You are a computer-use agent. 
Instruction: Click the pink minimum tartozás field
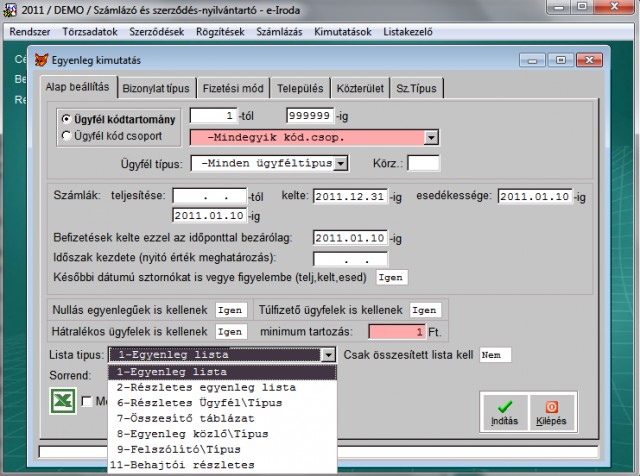[404, 331]
